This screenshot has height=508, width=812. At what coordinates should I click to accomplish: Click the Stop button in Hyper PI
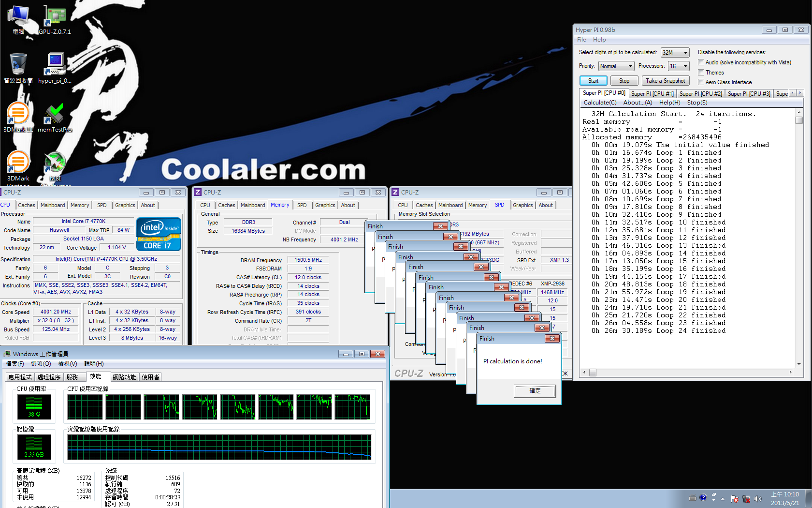point(624,81)
